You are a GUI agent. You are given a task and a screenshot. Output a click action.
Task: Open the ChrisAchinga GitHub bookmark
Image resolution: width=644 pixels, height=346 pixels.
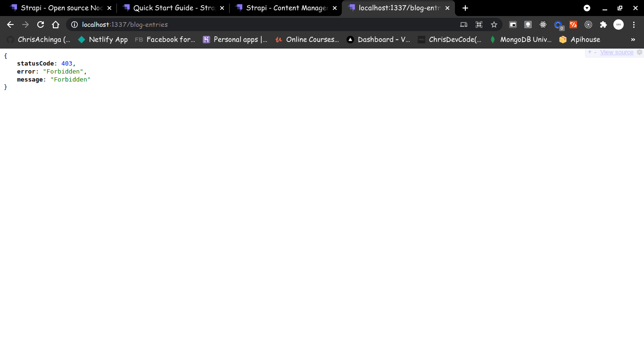39,40
